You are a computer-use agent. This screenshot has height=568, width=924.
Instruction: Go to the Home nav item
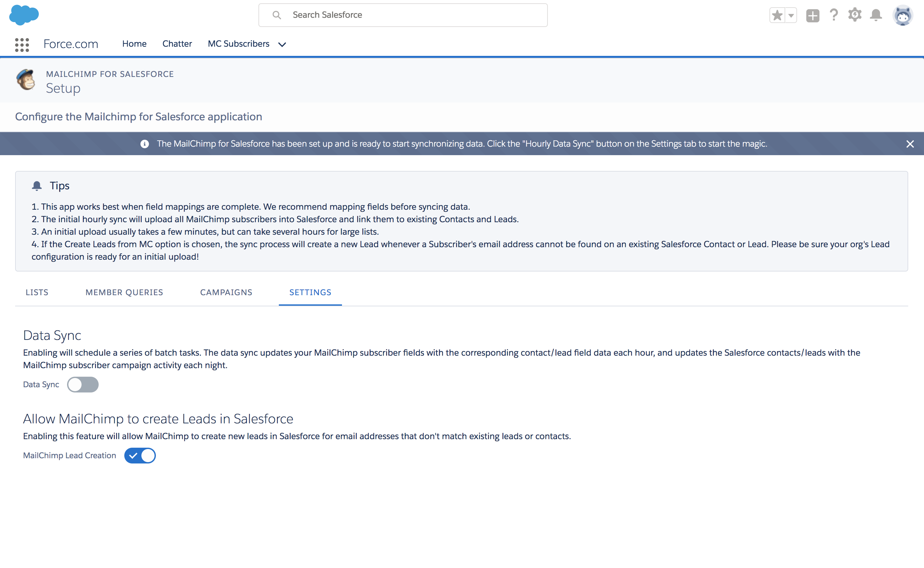pos(134,44)
